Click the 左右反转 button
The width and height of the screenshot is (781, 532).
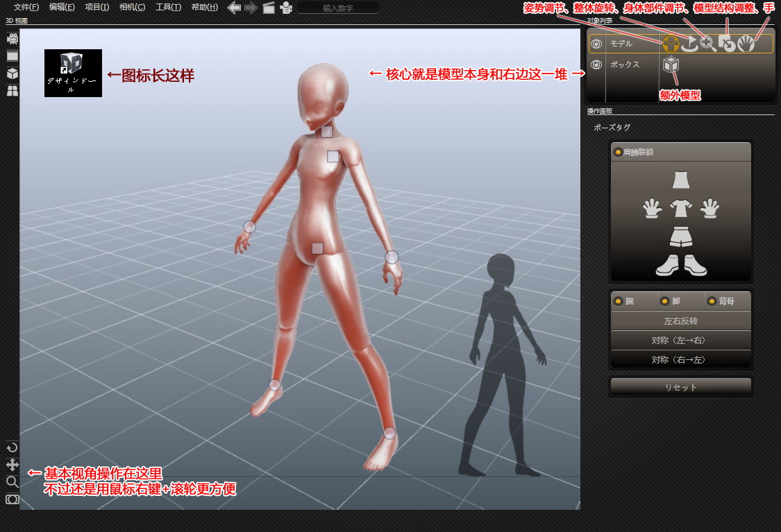pyautogui.click(x=680, y=320)
